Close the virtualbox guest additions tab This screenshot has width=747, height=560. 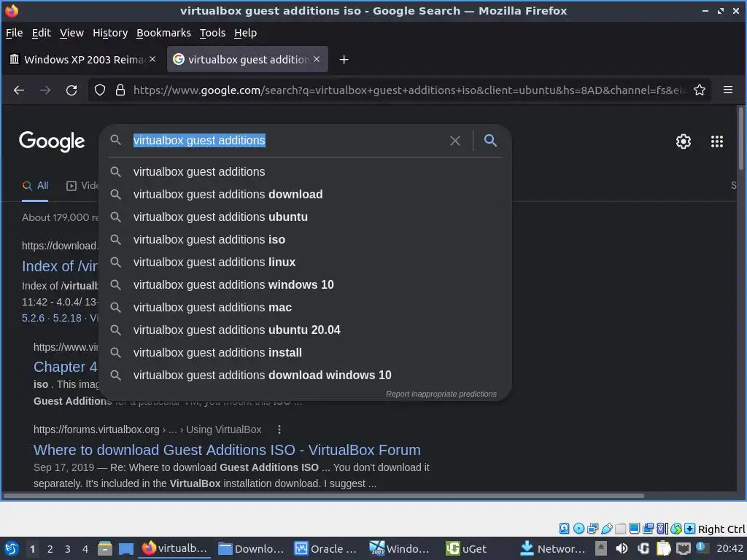point(317,59)
